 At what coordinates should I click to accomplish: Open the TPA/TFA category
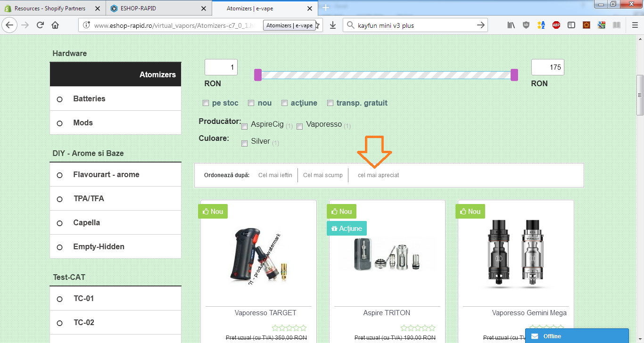point(116,198)
